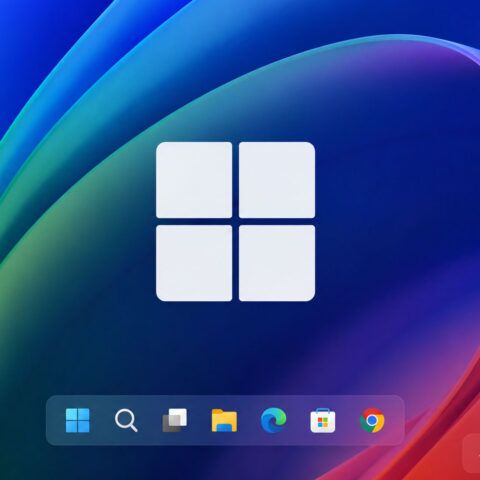The image size is (480, 480).
Task: Open the Windows Start menu
Action: 77,420
